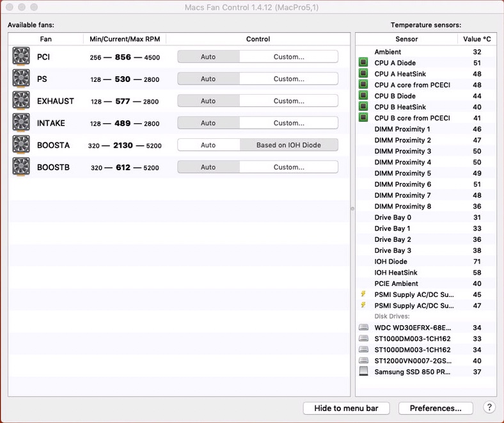The width and height of the screenshot is (504, 423).
Task: Select the Drive Bay 0 row
Action: [x=426, y=218]
